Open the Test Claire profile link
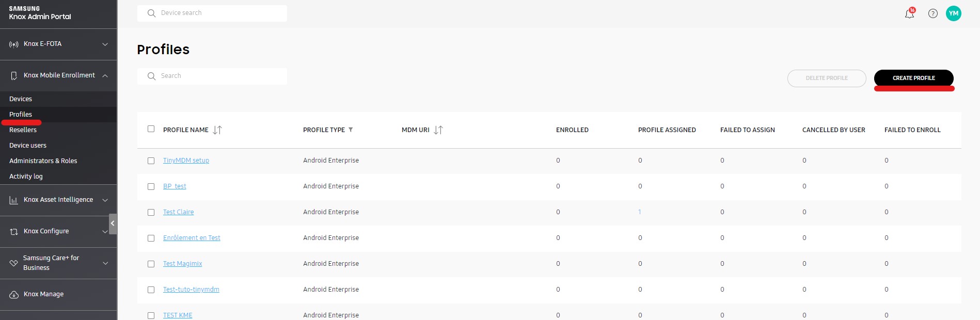Viewport: 980px width, 320px height. click(x=179, y=212)
